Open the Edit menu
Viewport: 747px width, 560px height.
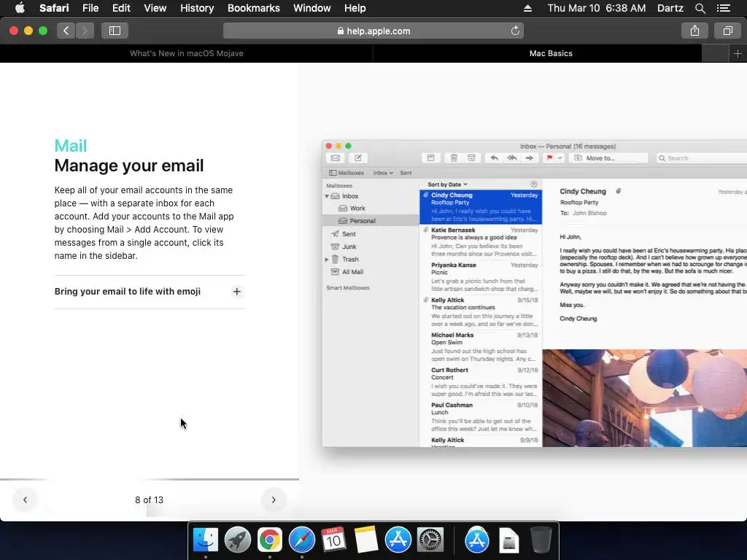coord(121,8)
